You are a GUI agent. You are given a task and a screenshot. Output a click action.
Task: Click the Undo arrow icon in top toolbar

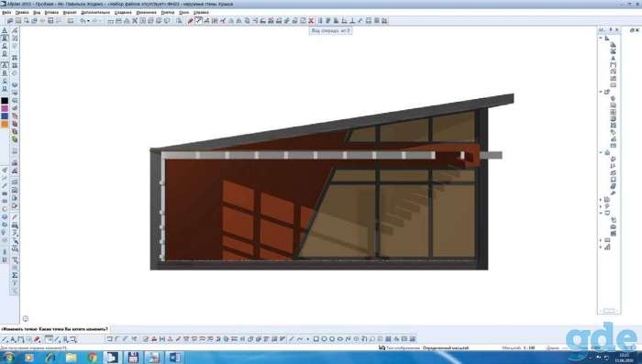pyautogui.click(x=83, y=21)
